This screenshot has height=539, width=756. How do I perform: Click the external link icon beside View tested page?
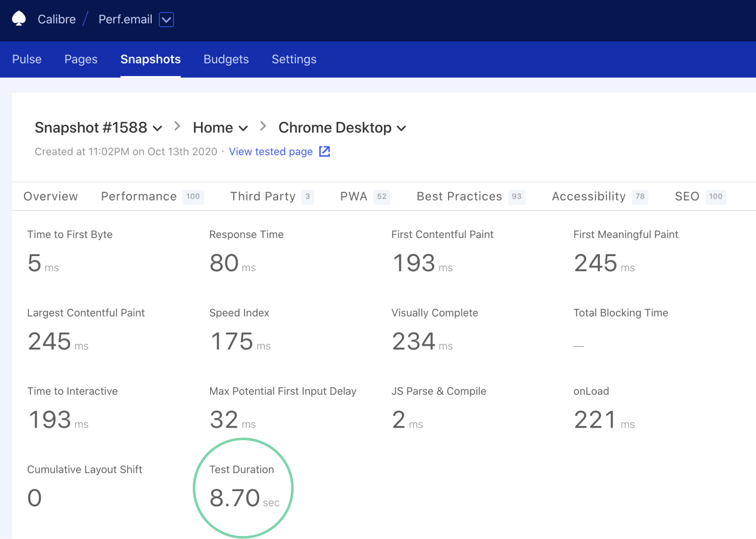coord(325,152)
